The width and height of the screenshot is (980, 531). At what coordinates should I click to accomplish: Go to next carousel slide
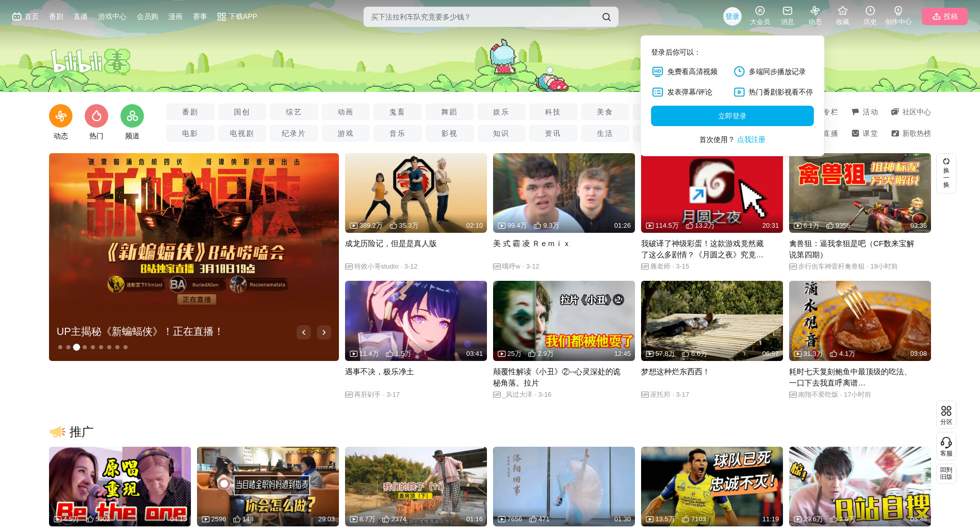(324, 332)
